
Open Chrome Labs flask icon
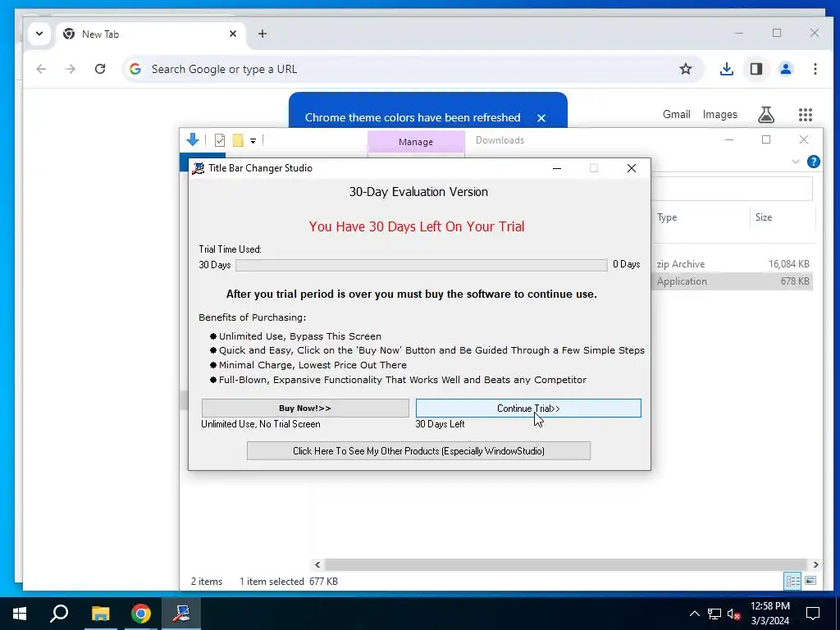(x=766, y=115)
